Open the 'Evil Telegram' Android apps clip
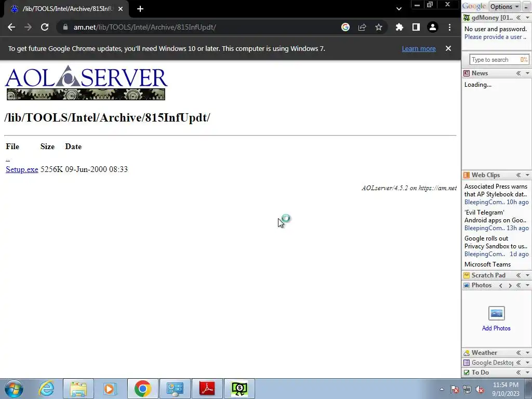532x399 pixels. (495, 217)
